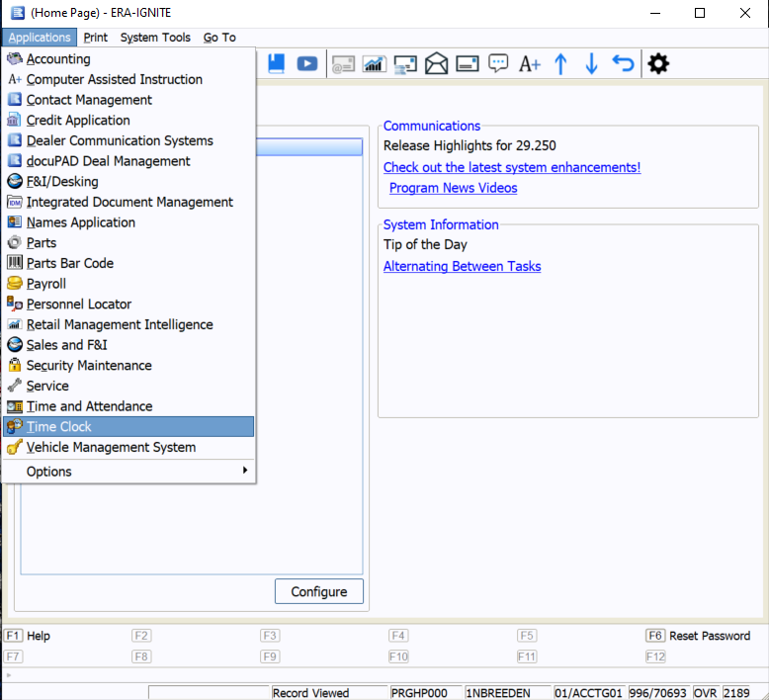The image size is (769, 700).
Task: Choose Names Application entry
Action: [128, 222]
